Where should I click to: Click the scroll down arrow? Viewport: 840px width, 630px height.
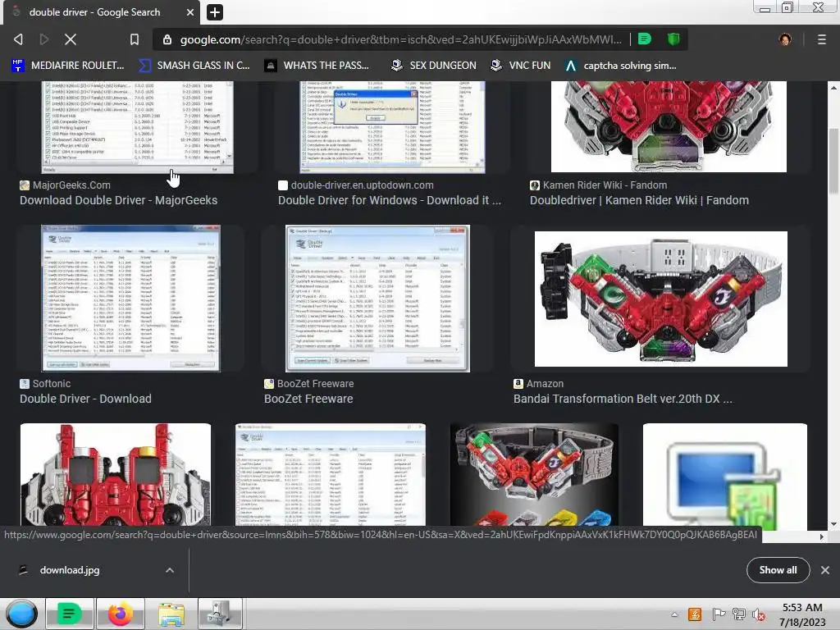point(833,524)
